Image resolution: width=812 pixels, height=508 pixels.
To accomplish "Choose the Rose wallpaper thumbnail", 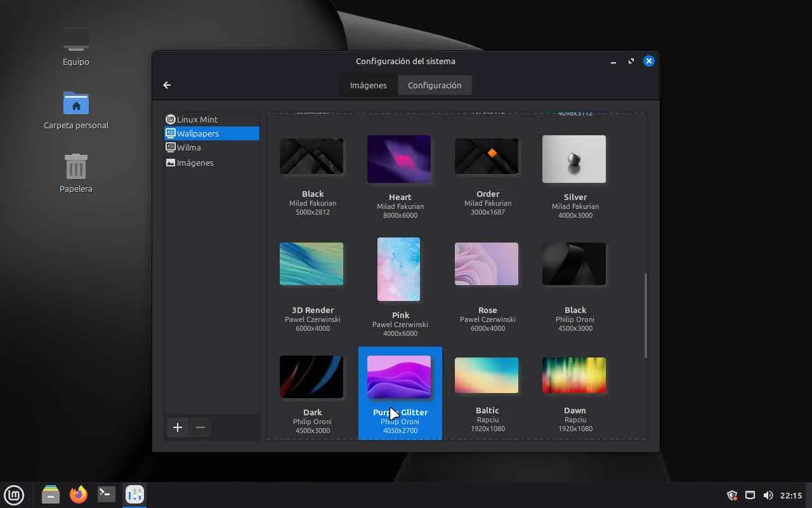I will 487,264.
